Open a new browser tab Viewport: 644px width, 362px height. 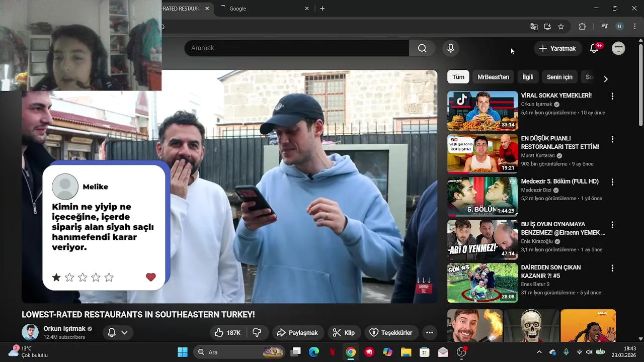(x=322, y=9)
